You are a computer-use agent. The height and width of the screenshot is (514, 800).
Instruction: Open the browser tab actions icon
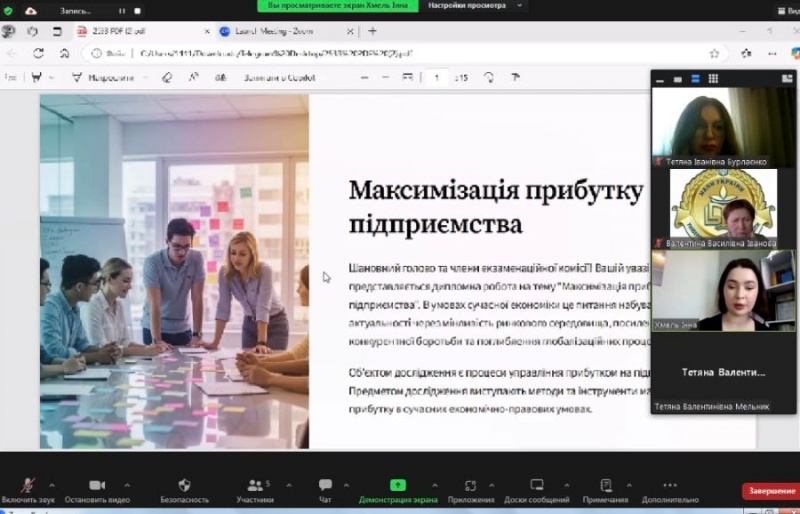point(57,32)
